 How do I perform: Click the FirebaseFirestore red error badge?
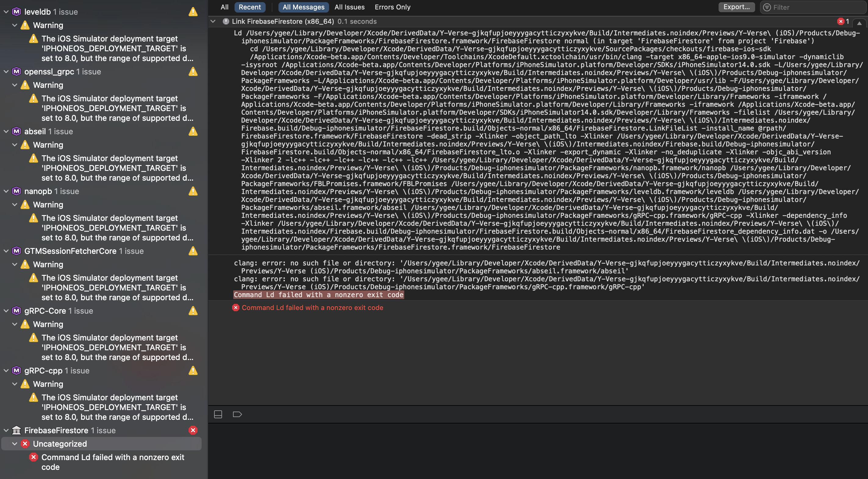193,430
